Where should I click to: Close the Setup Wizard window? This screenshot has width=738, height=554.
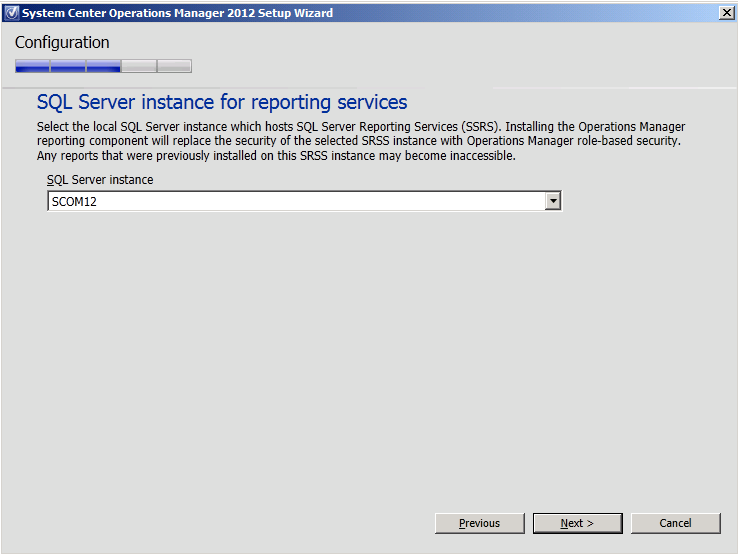click(x=727, y=13)
